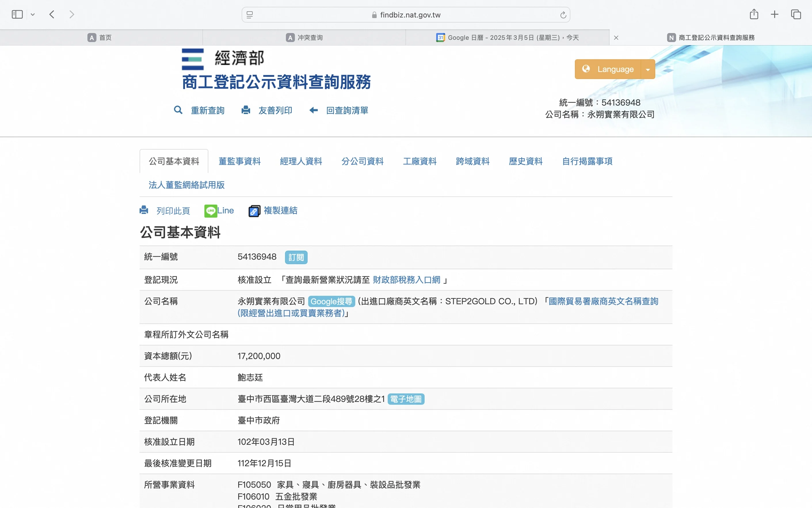The height and width of the screenshot is (508, 812).
Task: Click the printer icon beside 列印此頁
Action: tap(144, 210)
